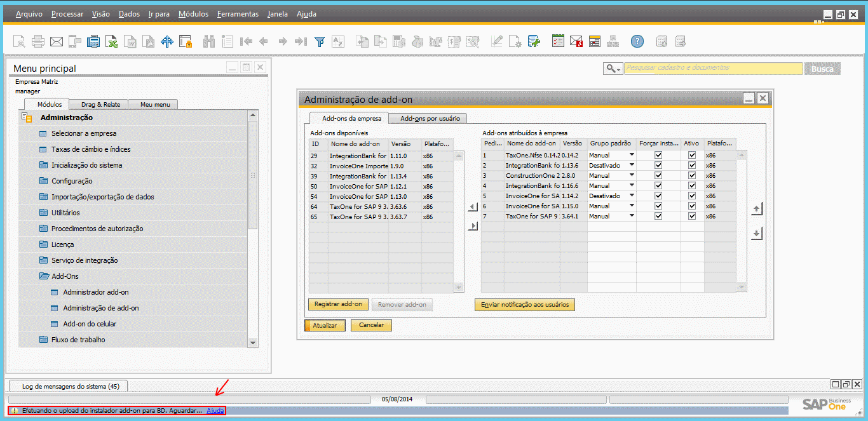Click the Send Fax toolbar icon
This screenshot has width=868, height=421.
tap(93, 42)
